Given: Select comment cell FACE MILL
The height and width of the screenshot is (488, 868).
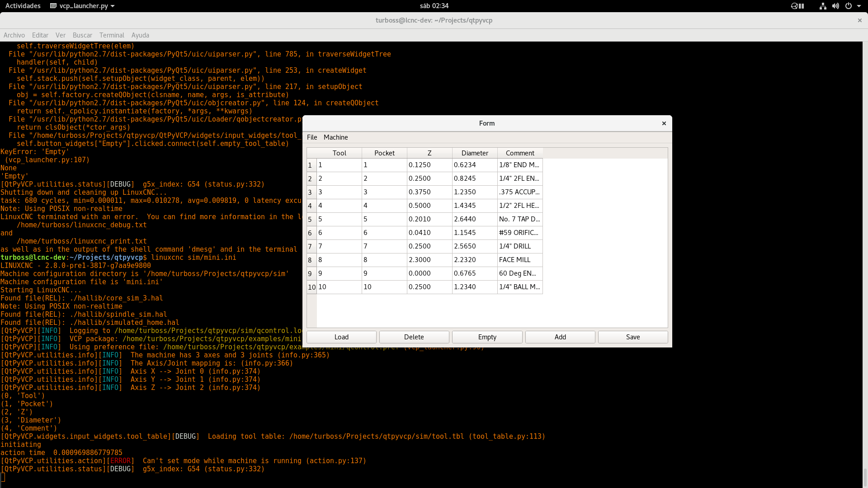Looking at the screenshot, I should click(520, 260).
